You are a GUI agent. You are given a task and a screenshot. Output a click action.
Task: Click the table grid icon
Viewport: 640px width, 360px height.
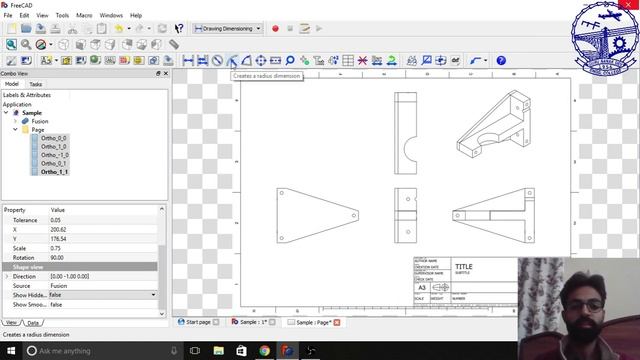[348, 60]
